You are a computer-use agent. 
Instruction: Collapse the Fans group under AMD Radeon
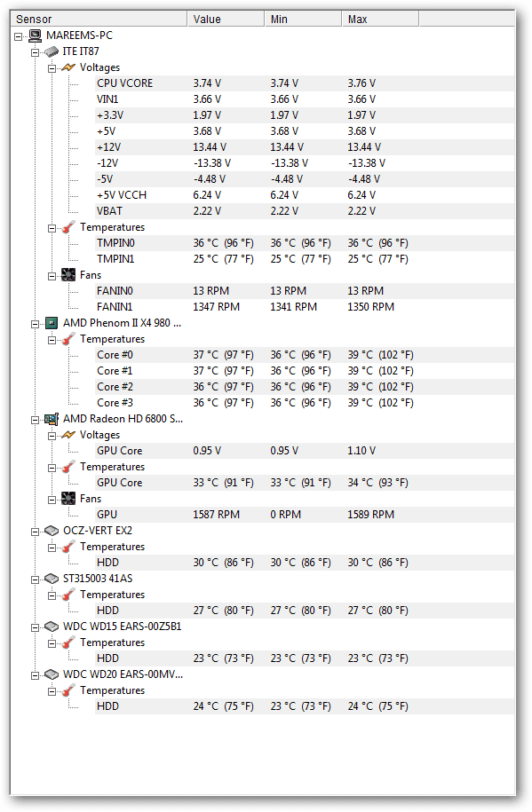coord(52,500)
